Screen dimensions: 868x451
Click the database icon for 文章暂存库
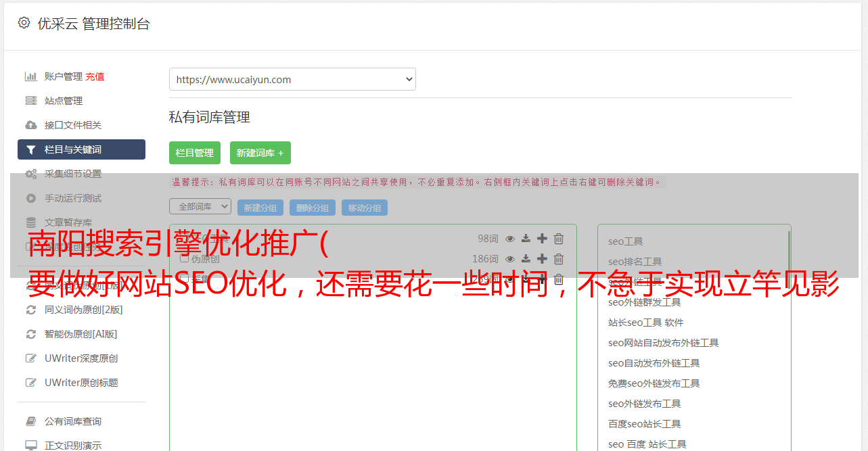pyautogui.click(x=31, y=222)
